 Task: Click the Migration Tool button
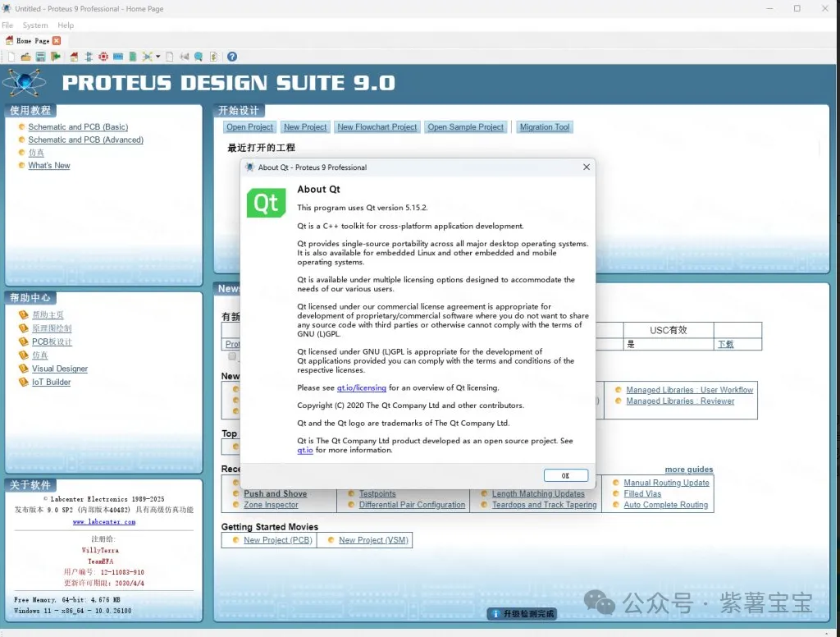[544, 127]
